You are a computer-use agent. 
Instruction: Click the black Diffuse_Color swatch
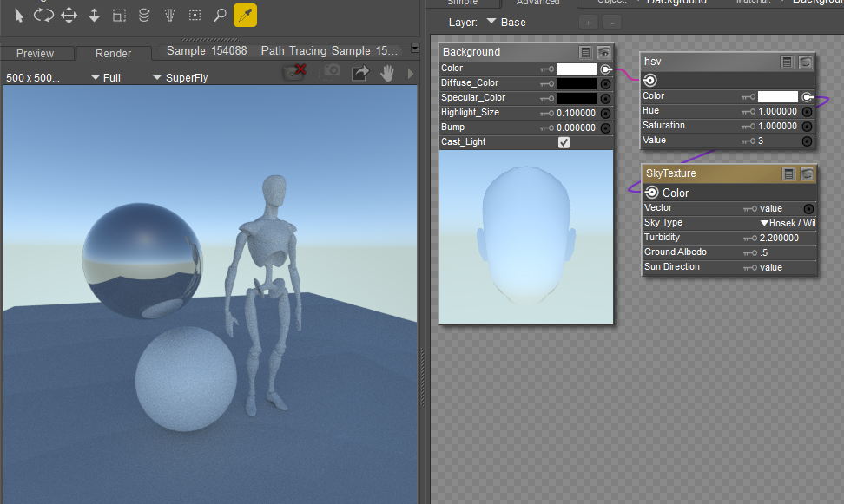tap(577, 84)
